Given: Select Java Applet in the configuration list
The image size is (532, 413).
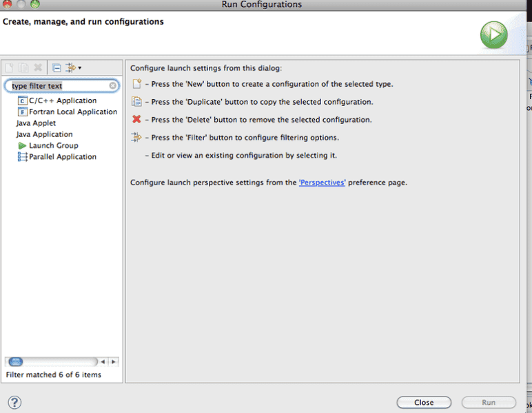Looking at the screenshot, I should [36, 123].
